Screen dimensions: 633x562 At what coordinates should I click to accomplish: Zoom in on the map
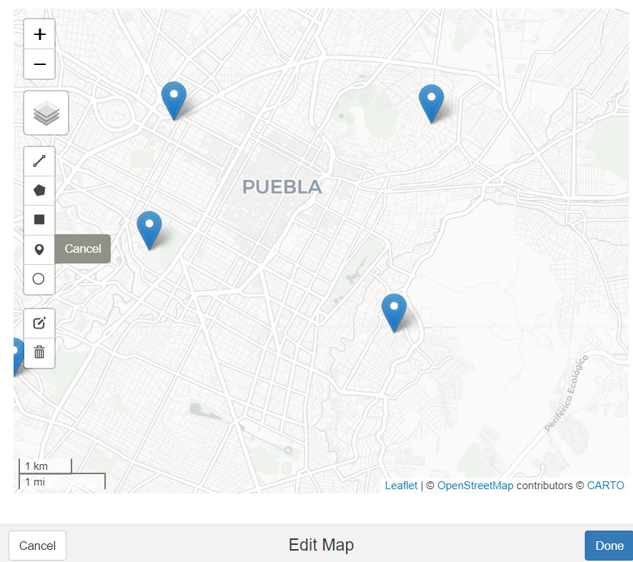[39, 34]
